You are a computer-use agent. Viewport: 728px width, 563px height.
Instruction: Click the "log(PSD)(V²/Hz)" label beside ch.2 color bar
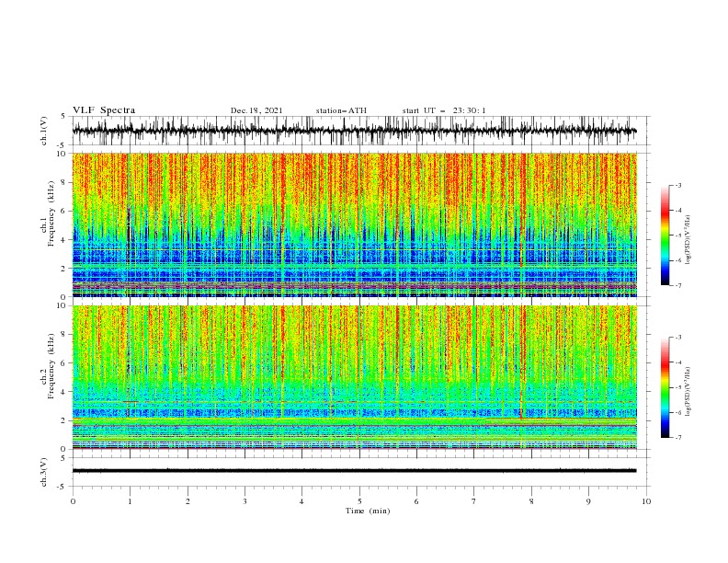tap(688, 392)
